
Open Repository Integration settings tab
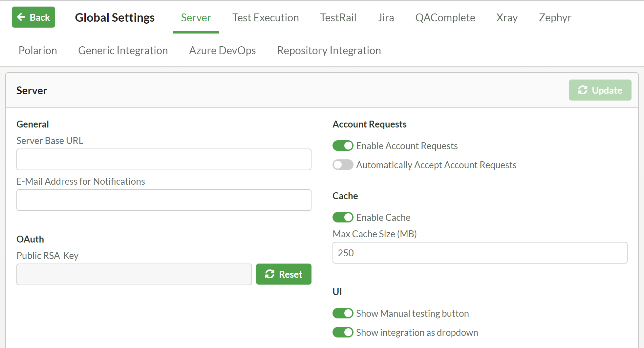point(329,51)
